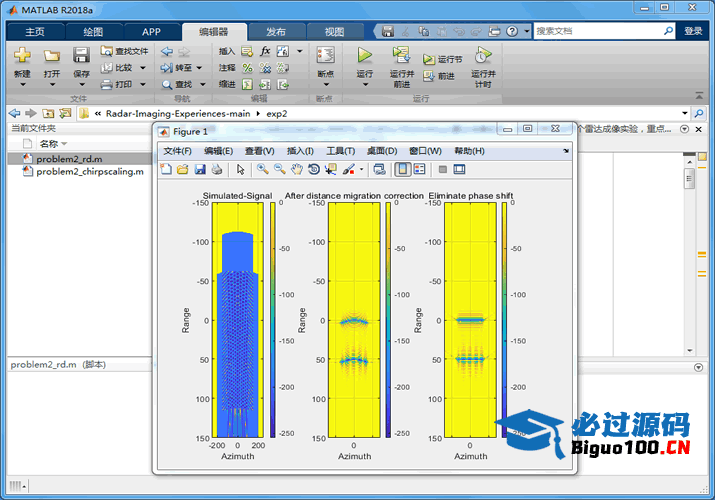This screenshot has height=500, width=715.
Task: Click the 运行并前进 button
Action: pyautogui.click(x=402, y=67)
